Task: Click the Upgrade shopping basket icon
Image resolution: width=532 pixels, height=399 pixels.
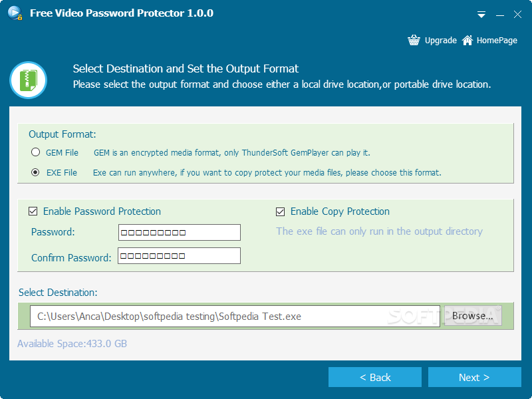Action: tap(414, 40)
